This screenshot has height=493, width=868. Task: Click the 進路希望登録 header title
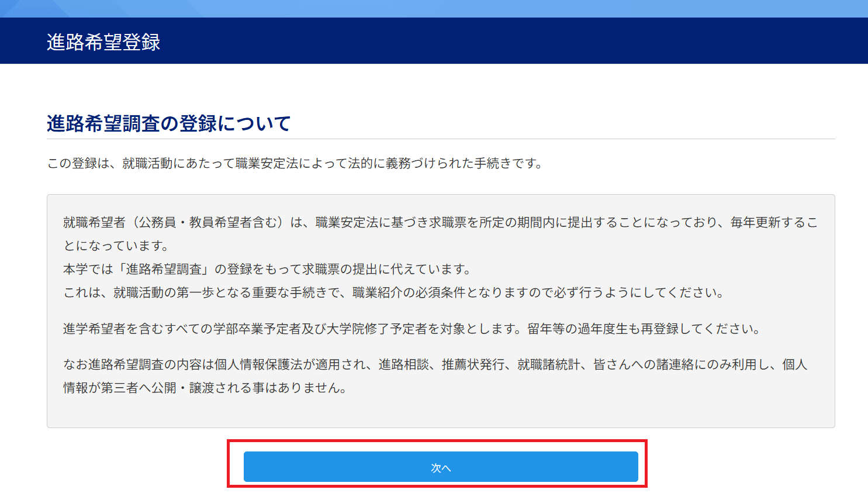(x=103, y=42)
